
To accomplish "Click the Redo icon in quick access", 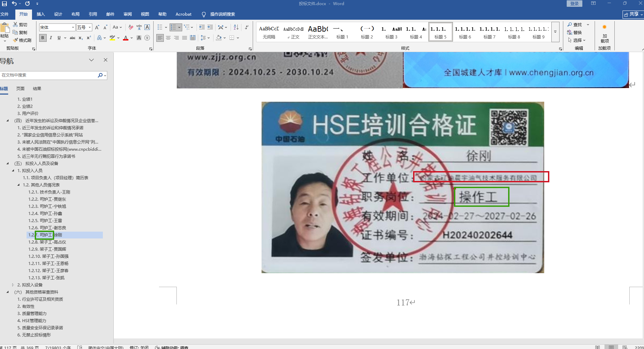I will 28,3.
